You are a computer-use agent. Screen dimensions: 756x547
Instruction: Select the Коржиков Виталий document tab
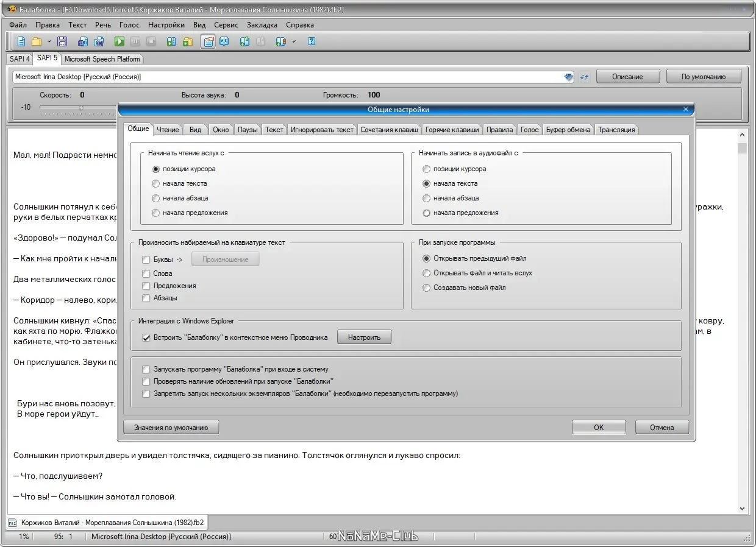tap(107, 523)
